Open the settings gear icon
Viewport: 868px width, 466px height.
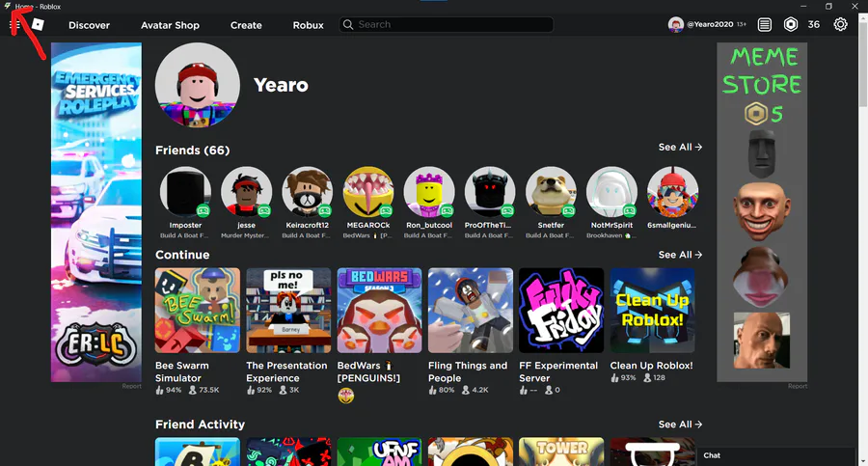(x=840, y=24)
